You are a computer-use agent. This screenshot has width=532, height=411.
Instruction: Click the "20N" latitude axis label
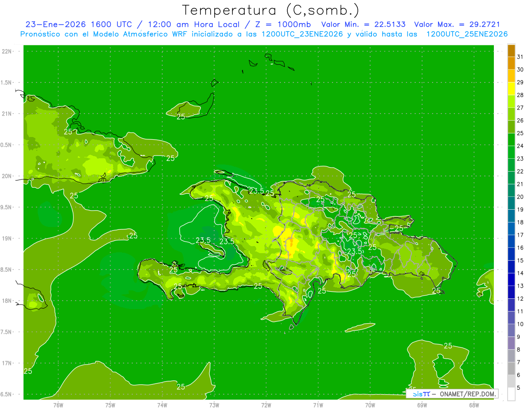click(6, 176)
